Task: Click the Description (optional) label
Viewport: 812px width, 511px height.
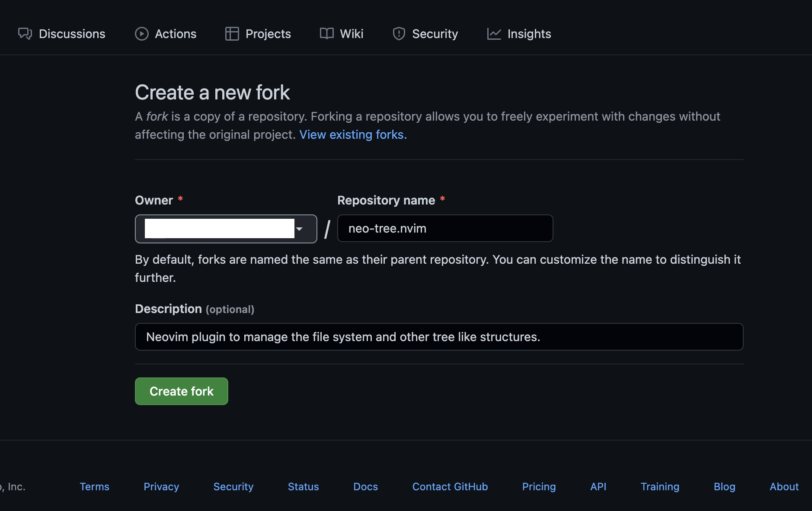Action: [x=195, y=309]
